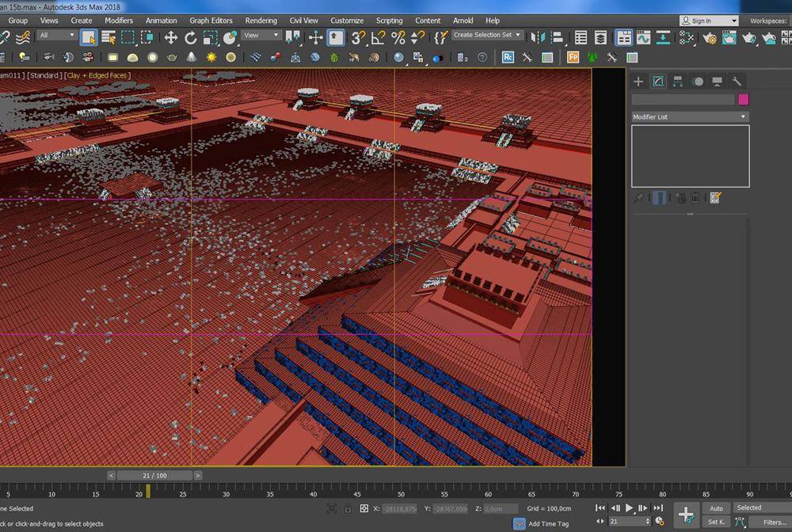Toggle Auto key mode
Image resolution: width=792 pixels, height=532 pixels.
pos(716,508)
